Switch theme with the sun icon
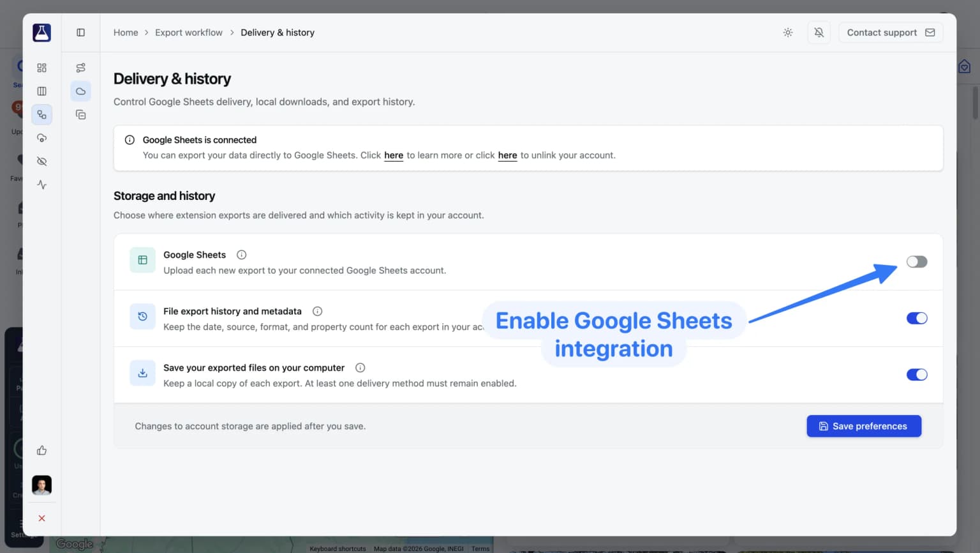The image size is (980, 553). 788,33
